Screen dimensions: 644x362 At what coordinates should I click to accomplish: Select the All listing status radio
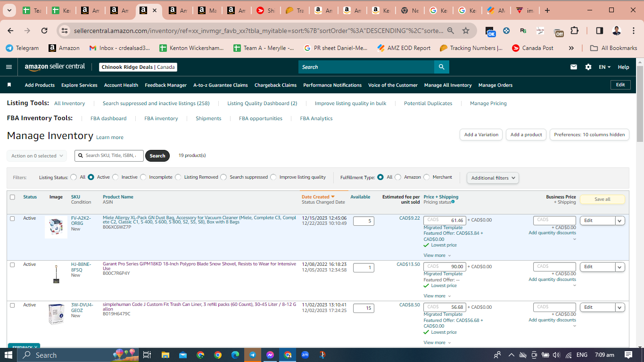coord(74,177)
